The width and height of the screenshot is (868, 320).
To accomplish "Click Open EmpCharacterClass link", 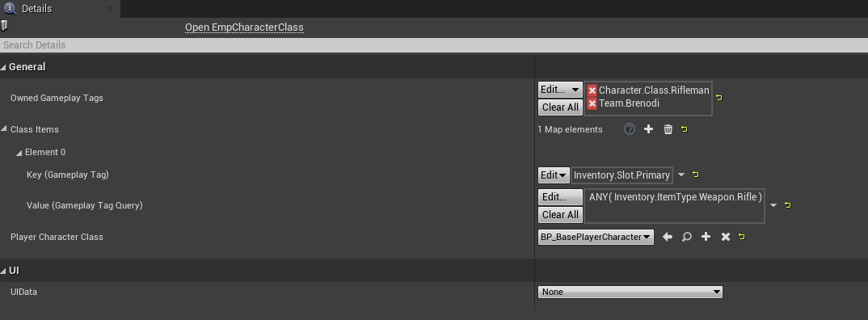I will pyautogui.click(x=244, y=27).
